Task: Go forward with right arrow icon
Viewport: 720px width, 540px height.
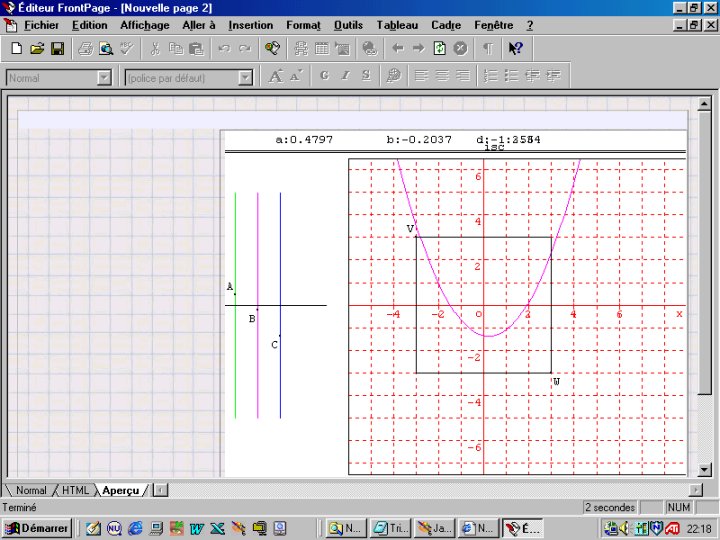Action: tap(418, 48)
